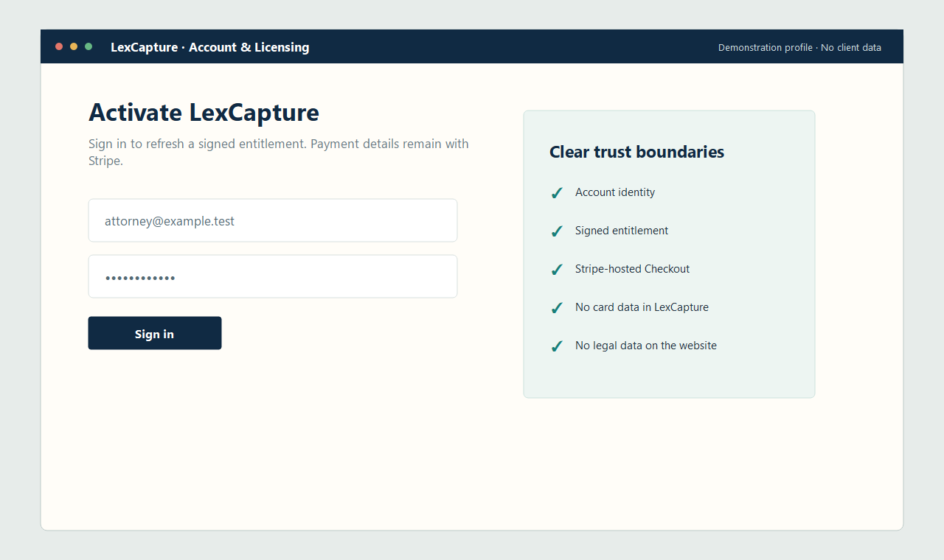Click the red window dot
This screenshot has width=944, height=560.
tap(59, 46)
